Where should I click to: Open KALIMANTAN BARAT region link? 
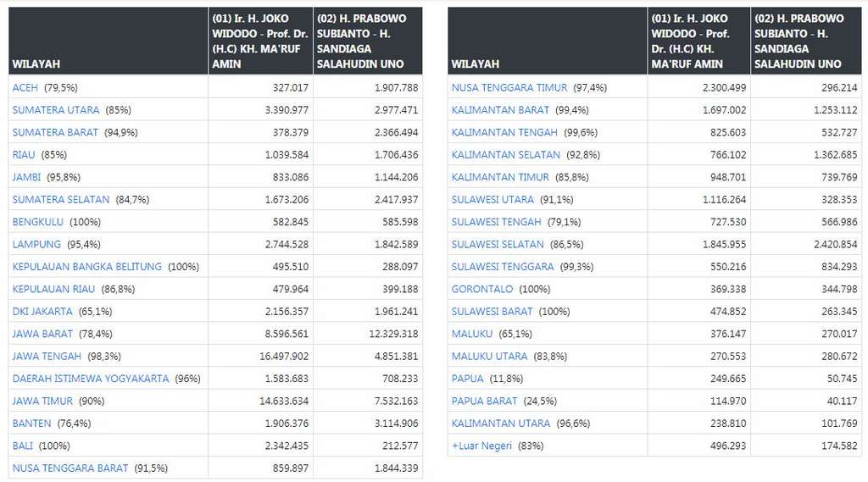(x=501, y=110)
